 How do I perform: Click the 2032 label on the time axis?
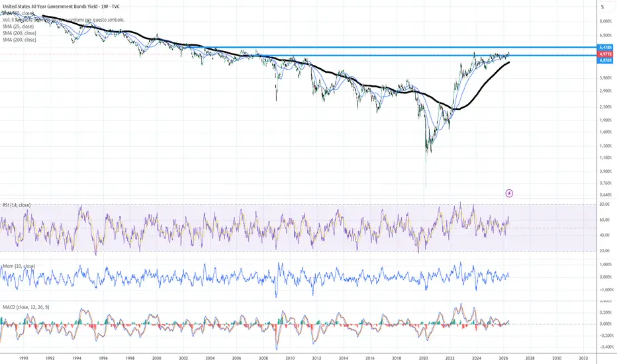click(x=583, y=359)
